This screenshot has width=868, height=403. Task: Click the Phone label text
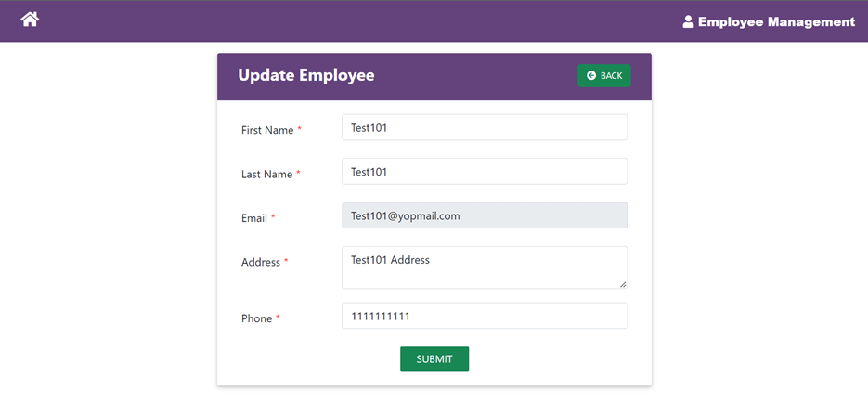coord(256,318)
